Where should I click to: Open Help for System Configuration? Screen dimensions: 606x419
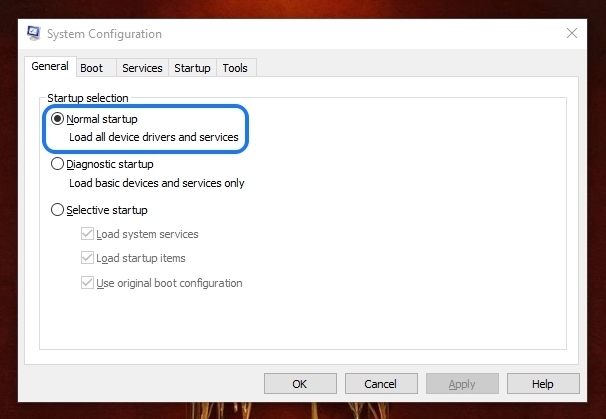(x=543, y=383)
